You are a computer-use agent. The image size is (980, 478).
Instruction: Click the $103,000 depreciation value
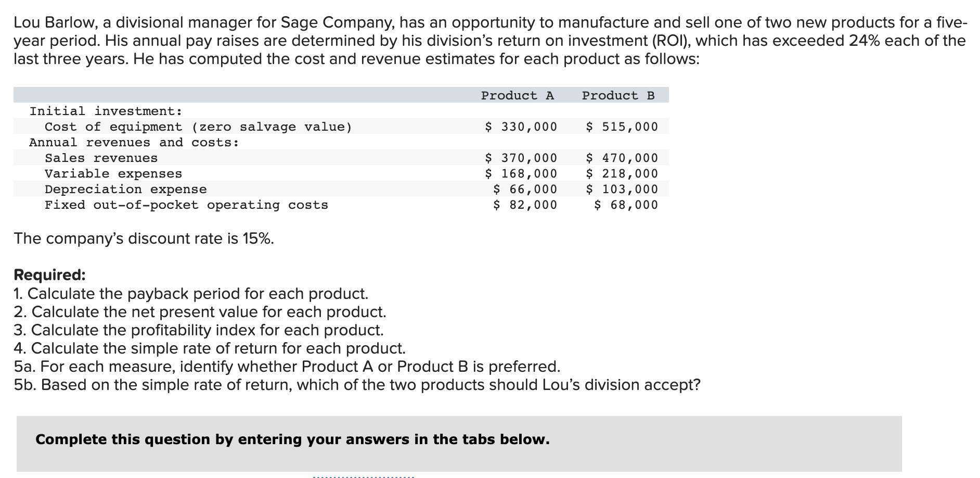click(x=622, y=189)
